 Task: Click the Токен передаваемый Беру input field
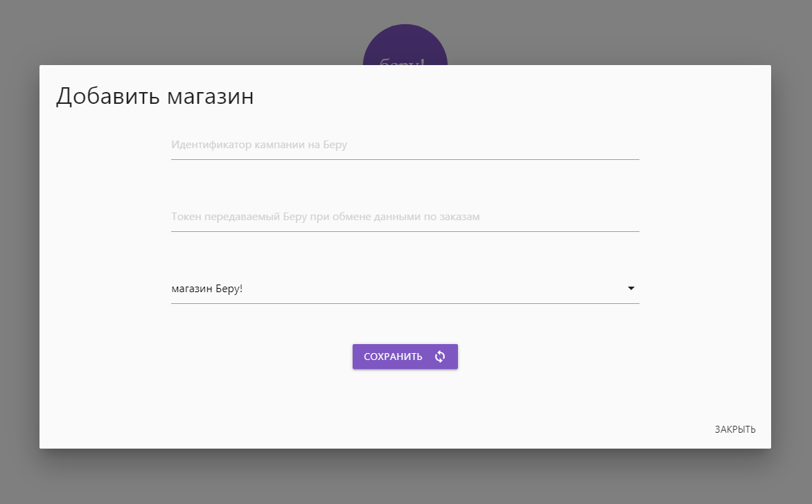(x=405, y=217)
